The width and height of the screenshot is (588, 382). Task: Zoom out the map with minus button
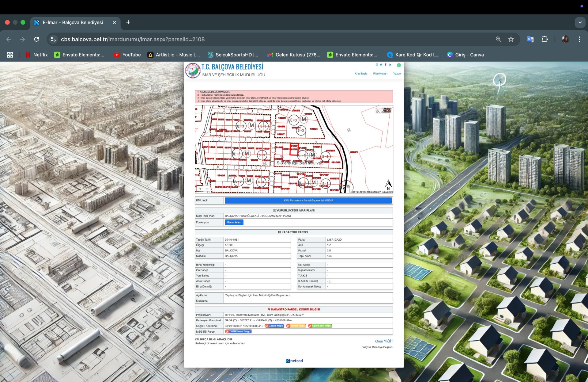pos(207,189)
